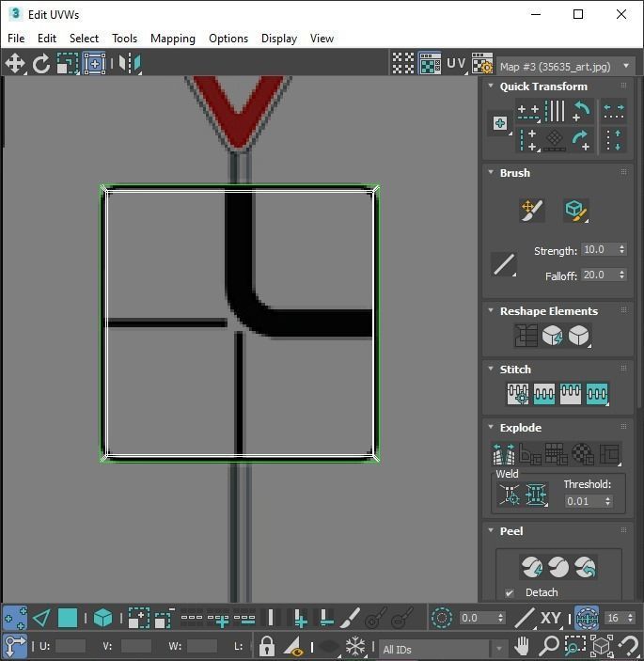Collapse the Explode rollout
The width and height of the screenshot is (644, 661).
tap(491, 427)
